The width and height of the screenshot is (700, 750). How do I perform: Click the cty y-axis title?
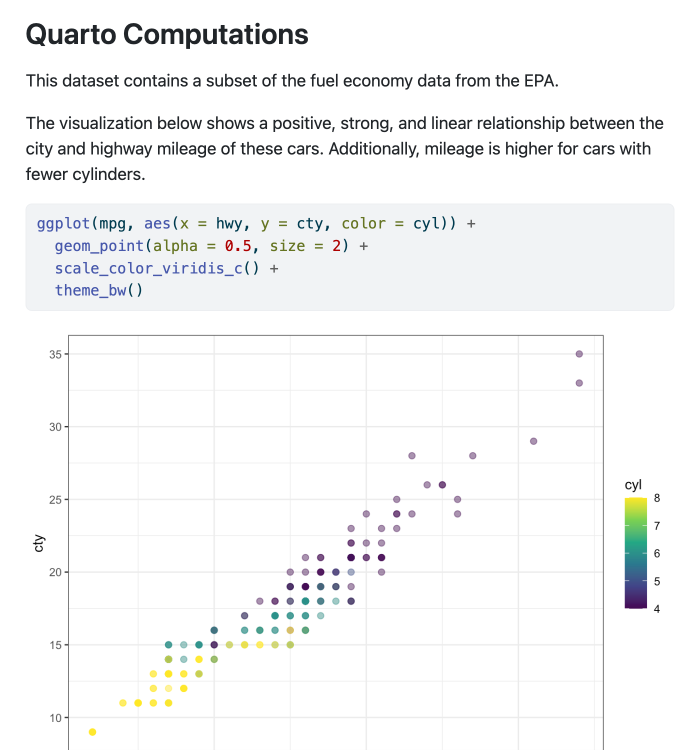39,543
